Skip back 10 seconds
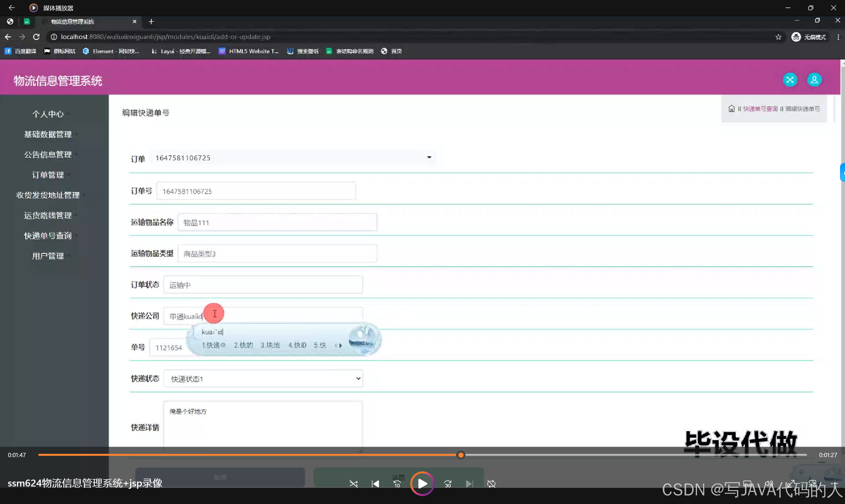 397,484
